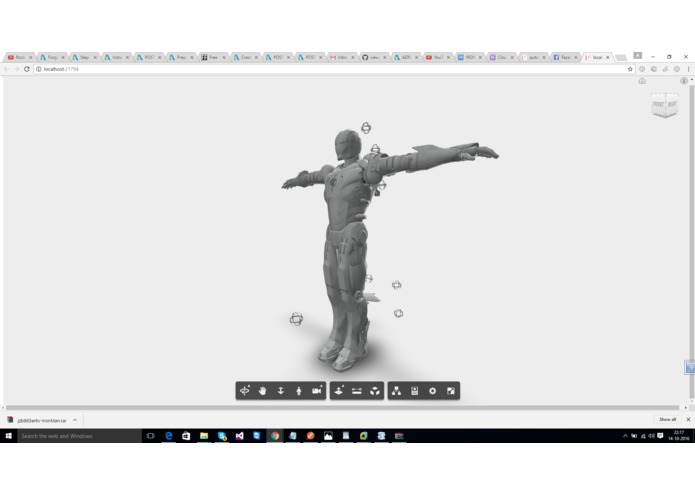Switch to the Facebook tab
The width and height of the screenshot is (695, 494).
click(x=566, y=57)
